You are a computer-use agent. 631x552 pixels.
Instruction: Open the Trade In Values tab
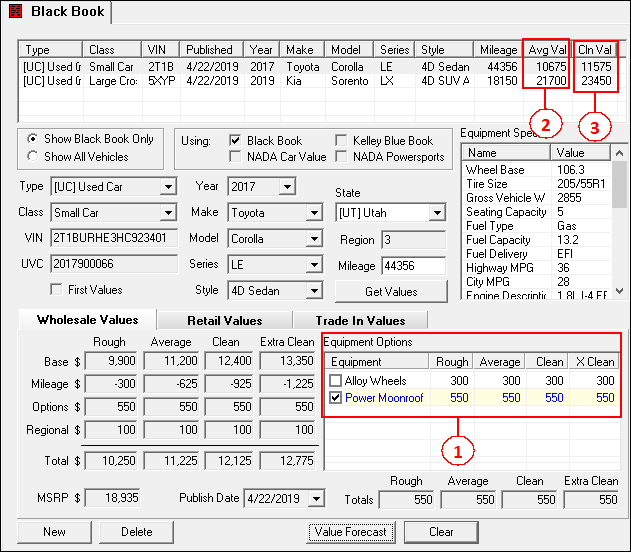[361, 320]
